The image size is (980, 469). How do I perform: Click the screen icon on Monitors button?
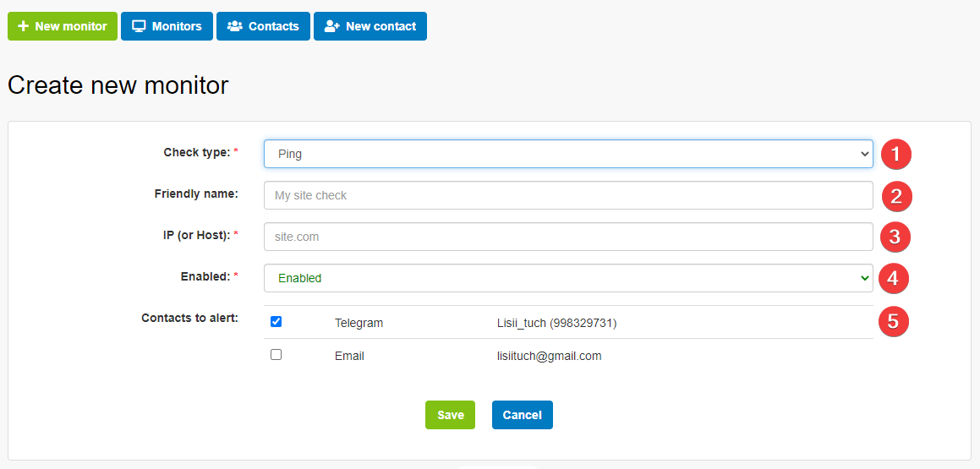point(139,26)
